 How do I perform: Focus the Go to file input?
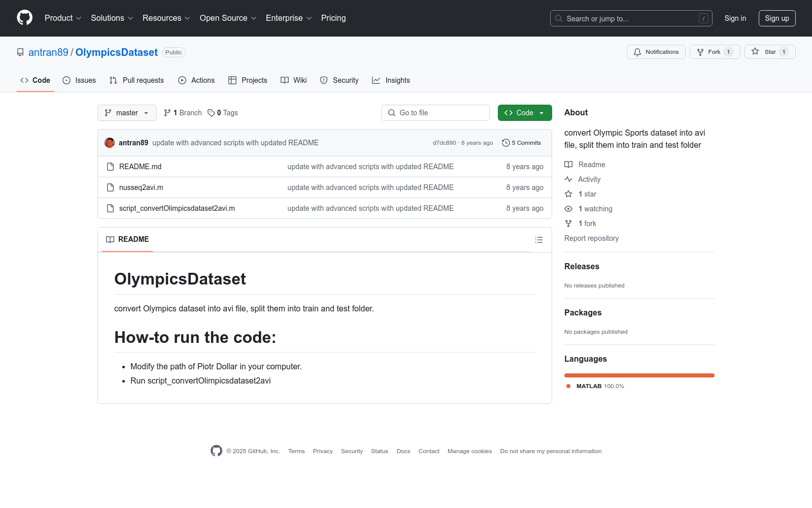click(x=435, y=113)
